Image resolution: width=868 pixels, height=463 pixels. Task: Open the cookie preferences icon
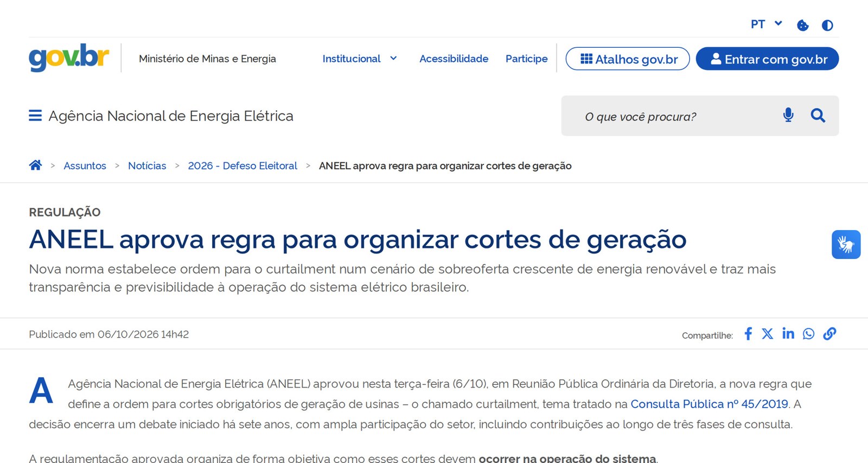[x=803, y=25]
